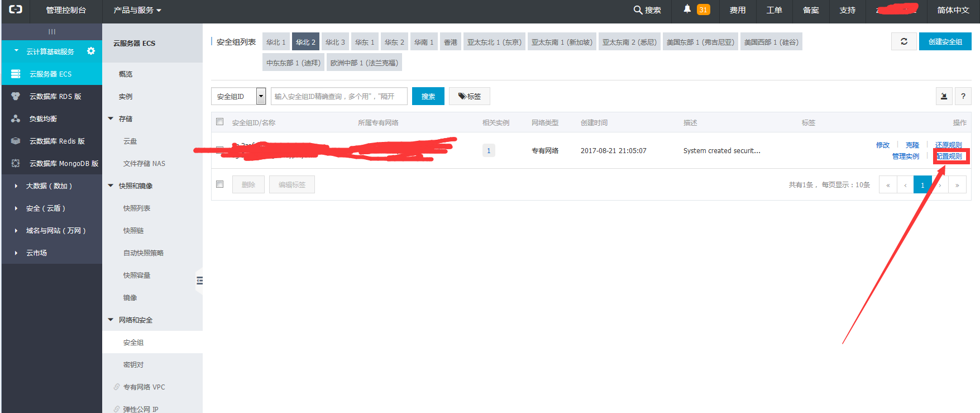Click page number 1 in pagination
The image size is (980, 413).
922,184
